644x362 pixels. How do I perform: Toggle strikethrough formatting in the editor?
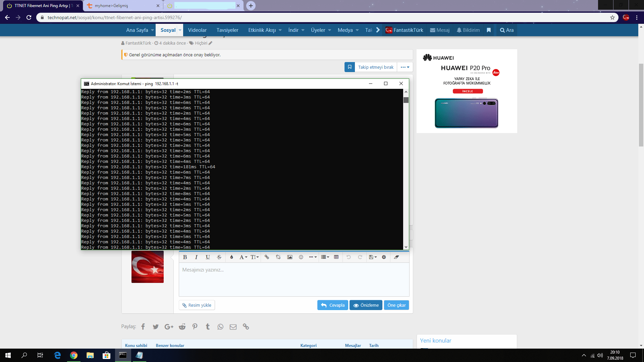point(219,257)
